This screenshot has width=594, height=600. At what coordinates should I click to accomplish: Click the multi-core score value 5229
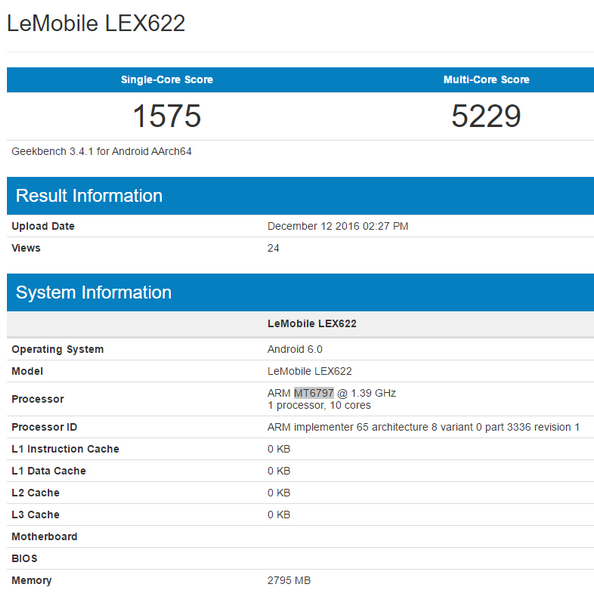click(486, 116)
